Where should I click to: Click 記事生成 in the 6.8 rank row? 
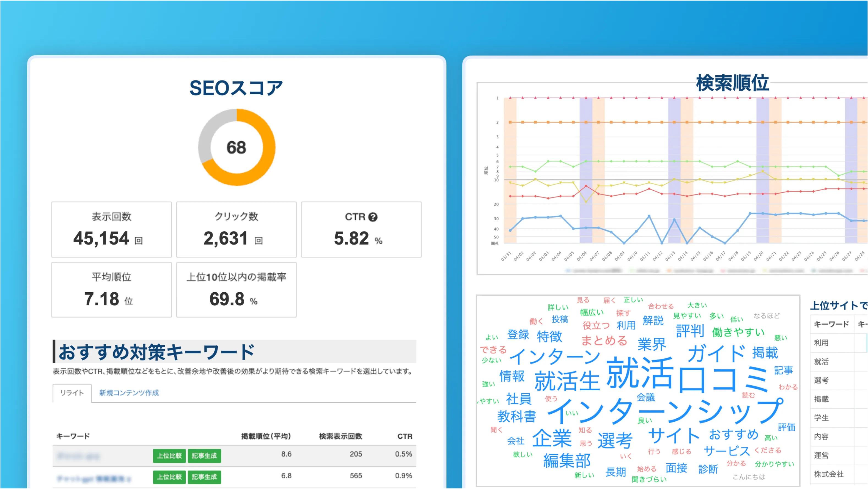204,477
